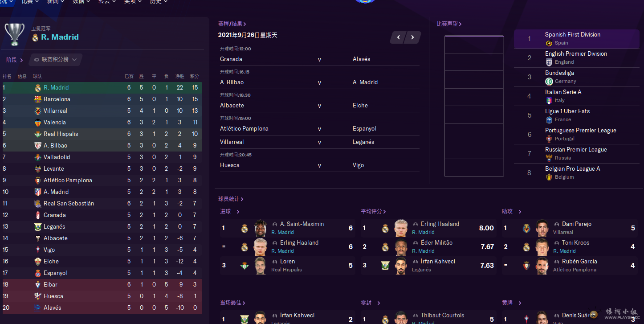Click the silver trophy icon
644x324 pixels.
(x=14, y=34)
